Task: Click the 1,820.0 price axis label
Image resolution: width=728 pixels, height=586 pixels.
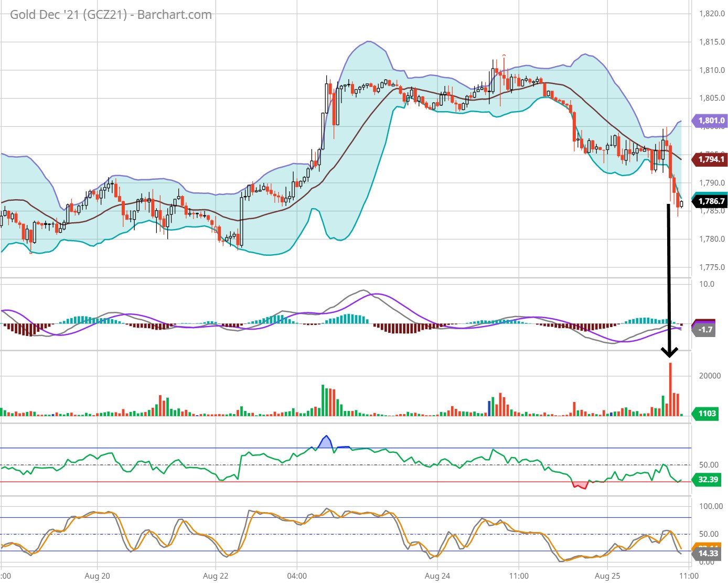Action: 712,14
